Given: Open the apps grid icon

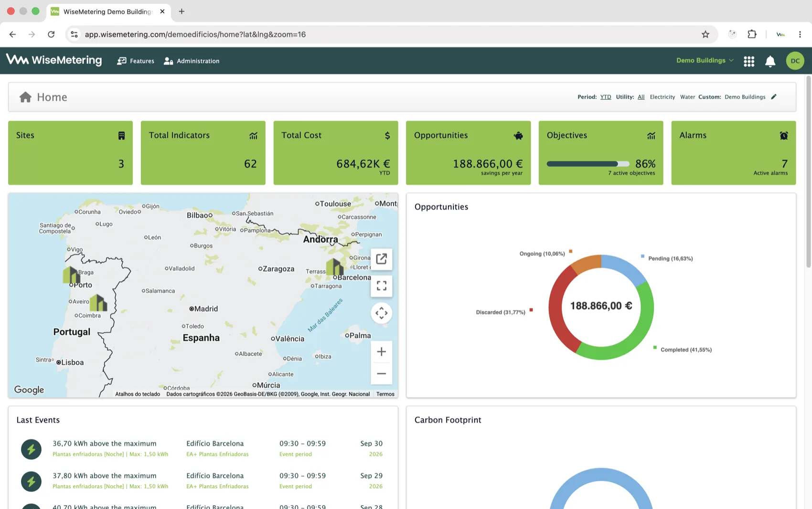Looking at the screenshot, I should pos(749,61).
